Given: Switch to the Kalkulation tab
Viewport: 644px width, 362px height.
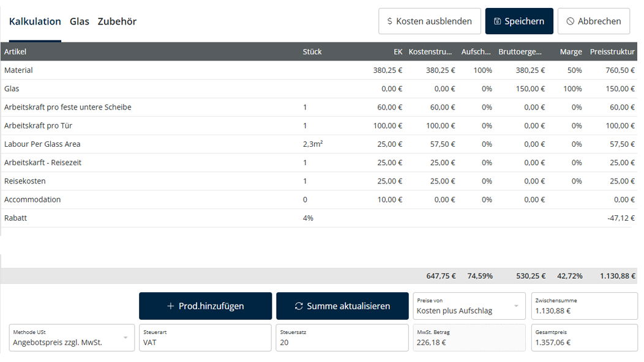Looking at the screenshot, I should click(35, 21).
